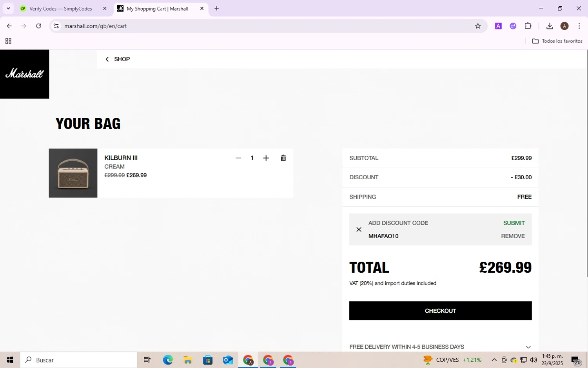Increase Kilburn III quantity with plus
The height and width of the screenshot is (368, 588).
pyautogui.click(x=266, y=158)
